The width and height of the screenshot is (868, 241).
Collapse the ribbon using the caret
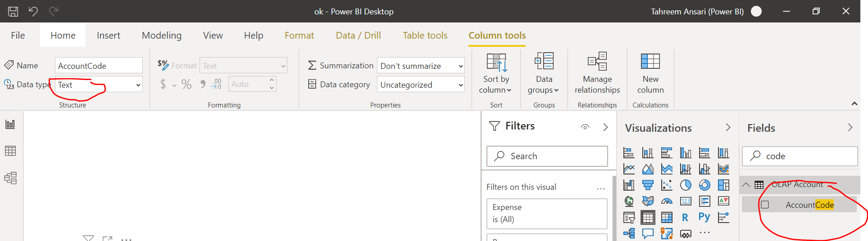pos(854,104)
